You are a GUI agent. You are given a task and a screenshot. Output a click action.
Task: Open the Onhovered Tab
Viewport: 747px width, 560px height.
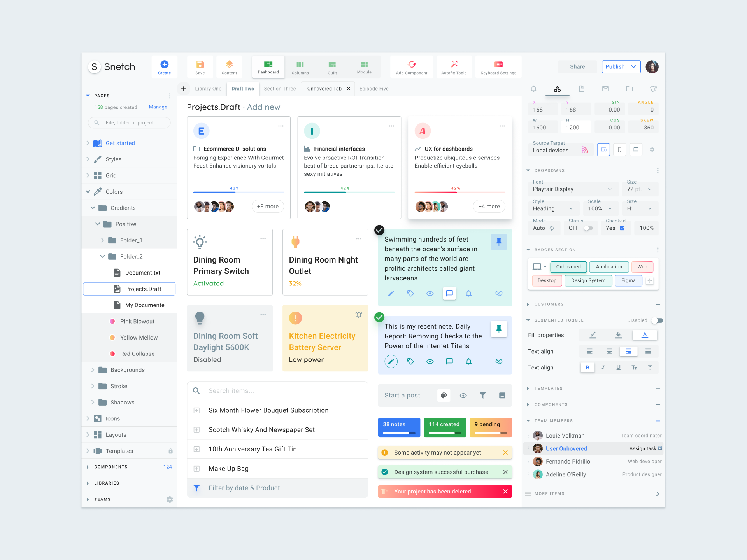coord(324,89)
